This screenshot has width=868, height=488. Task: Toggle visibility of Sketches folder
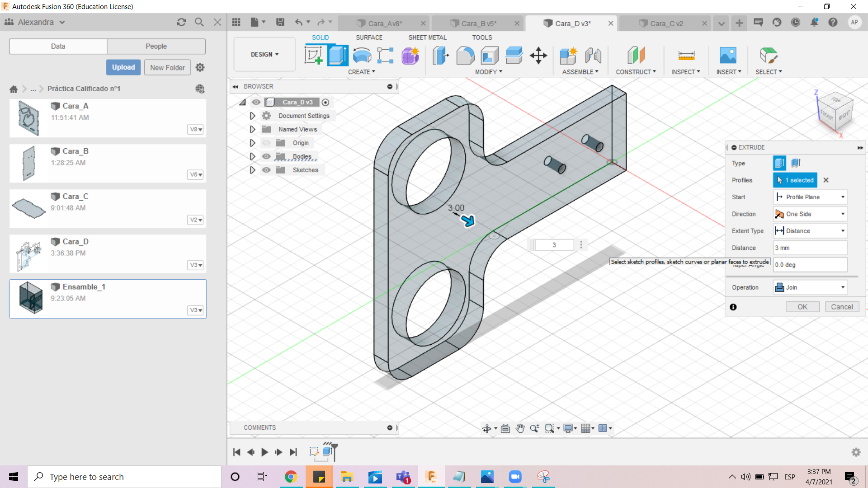(266, 170)
